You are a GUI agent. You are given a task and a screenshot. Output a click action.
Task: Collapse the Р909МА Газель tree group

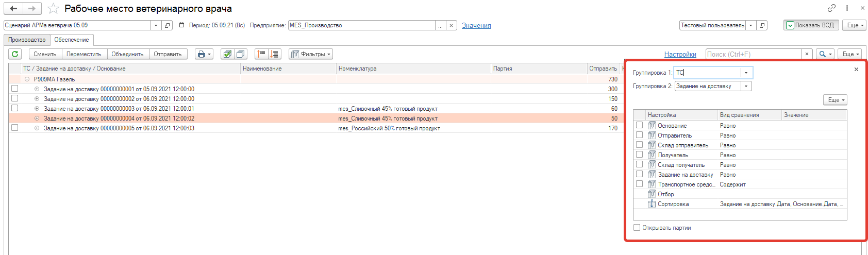[27, 79]
